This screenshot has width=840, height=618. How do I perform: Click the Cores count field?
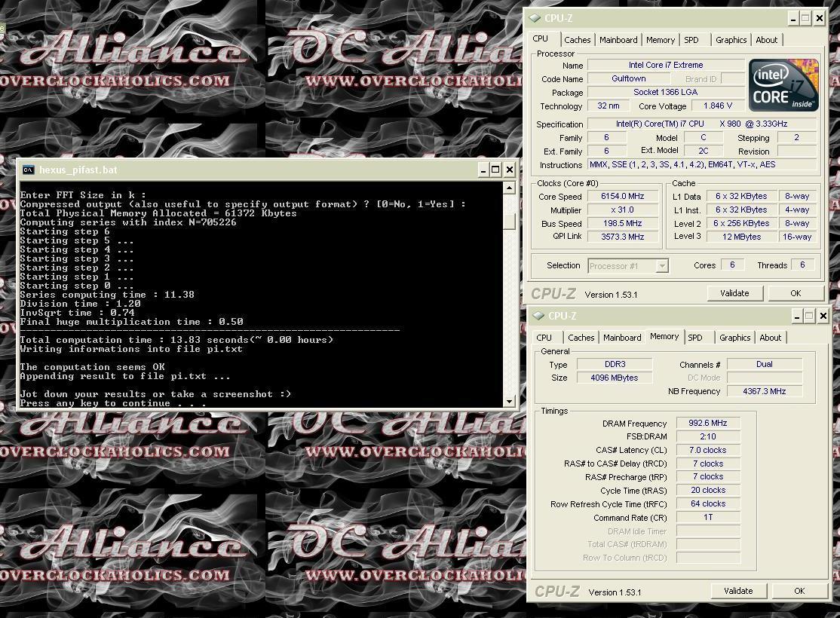(x=732, y=265)
